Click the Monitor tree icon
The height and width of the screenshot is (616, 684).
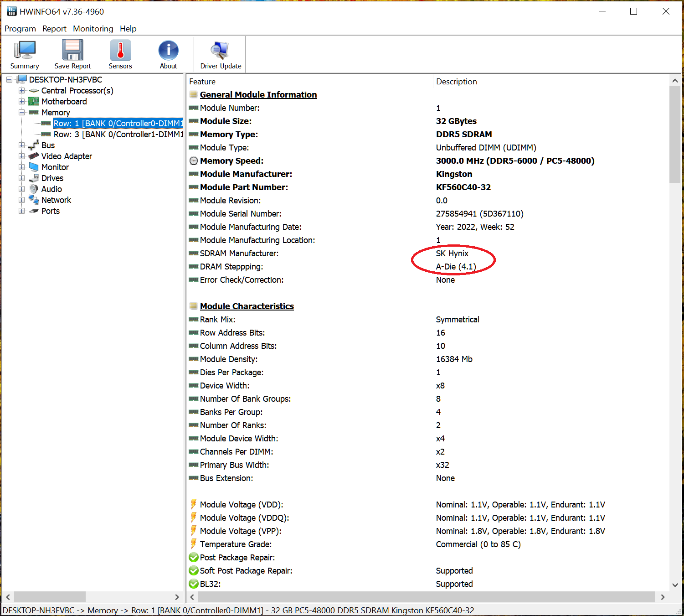34,167
